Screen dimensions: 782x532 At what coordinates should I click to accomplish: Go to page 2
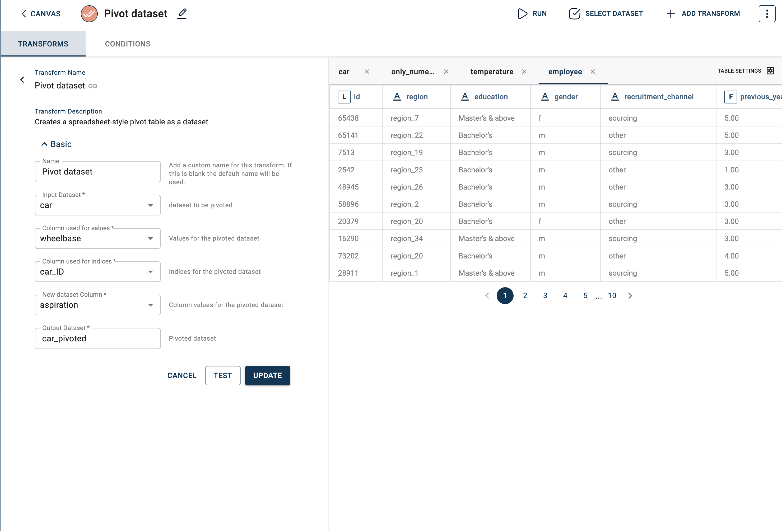(x=525, y=296)
